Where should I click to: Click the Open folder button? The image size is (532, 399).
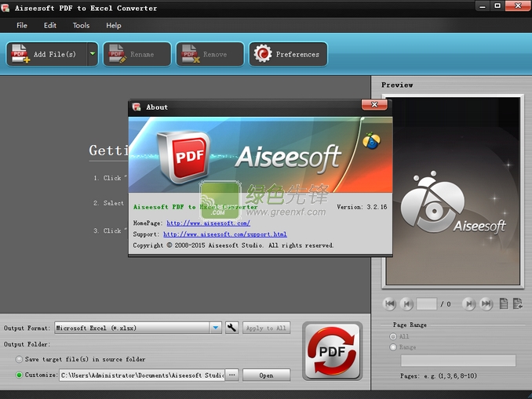[266, 375]
